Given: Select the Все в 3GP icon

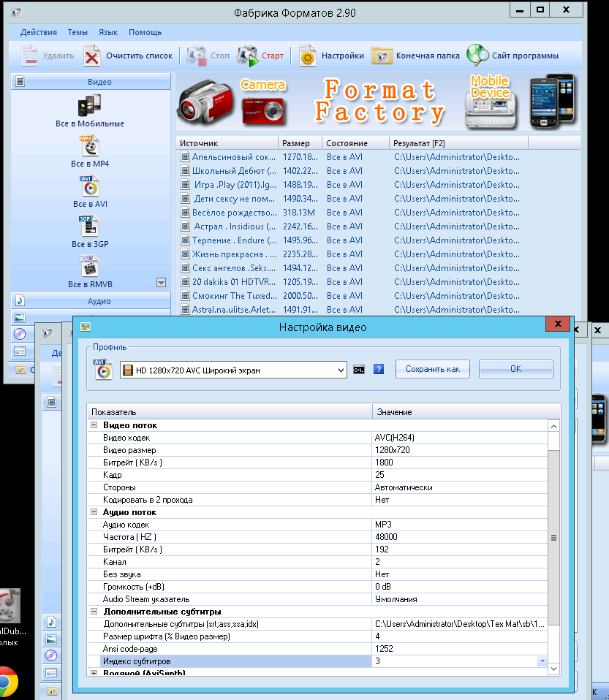Looking at the screenshot, I should (x=89, y=227).
